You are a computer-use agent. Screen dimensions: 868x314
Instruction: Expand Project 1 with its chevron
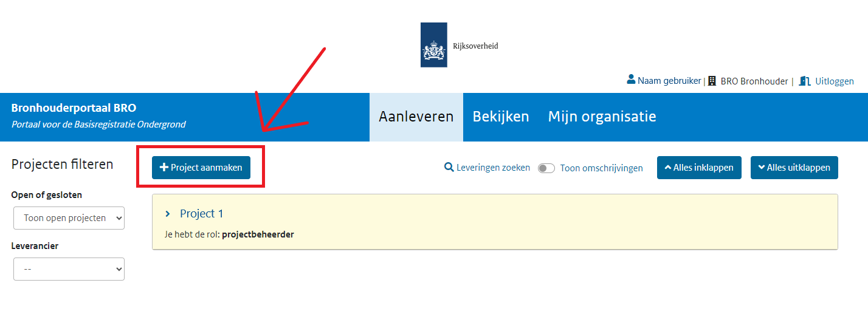(x=168, y=214)
